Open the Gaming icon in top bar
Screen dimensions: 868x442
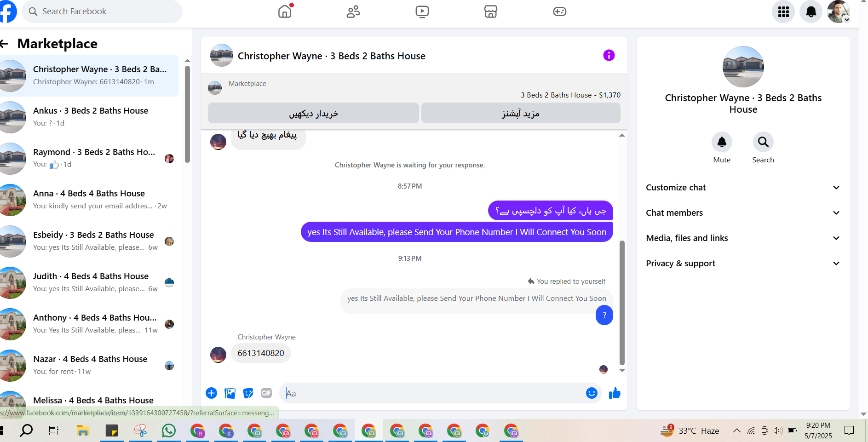[559, 11]
